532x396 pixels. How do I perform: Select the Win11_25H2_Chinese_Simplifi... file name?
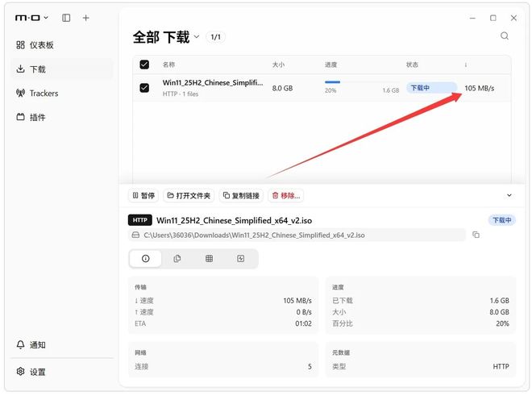pyautogui.click(x=213, y=82)
